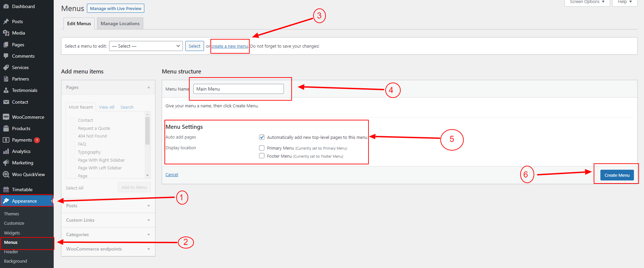Image resolution: width=644 pixels, height=268 pixels.
Task: Click the Marketing megaphone icon
Action: coord(6,163)
